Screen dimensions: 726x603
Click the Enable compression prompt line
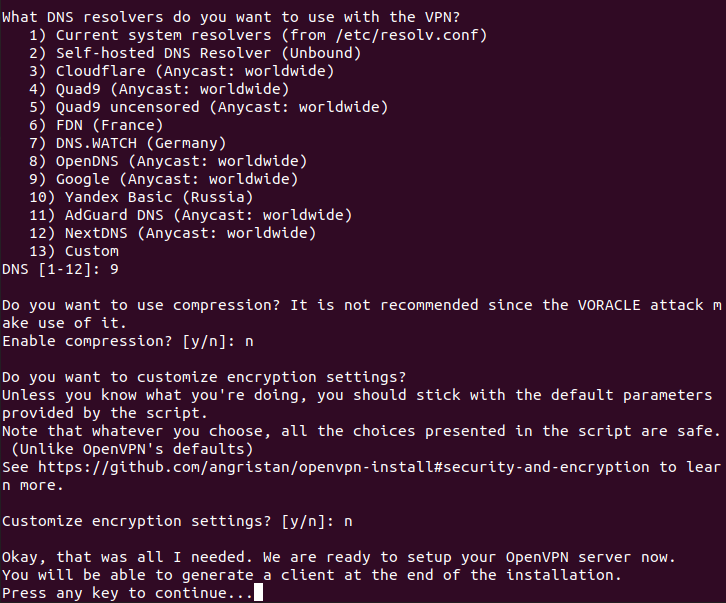click(127, 341)
